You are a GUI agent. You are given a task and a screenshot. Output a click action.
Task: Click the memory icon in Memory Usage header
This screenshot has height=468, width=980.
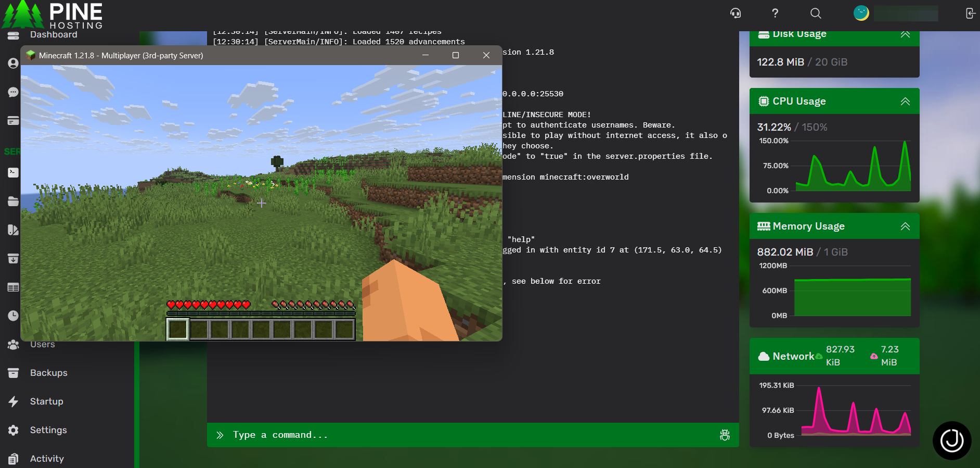pyautogui.click(x=764, y=226)
